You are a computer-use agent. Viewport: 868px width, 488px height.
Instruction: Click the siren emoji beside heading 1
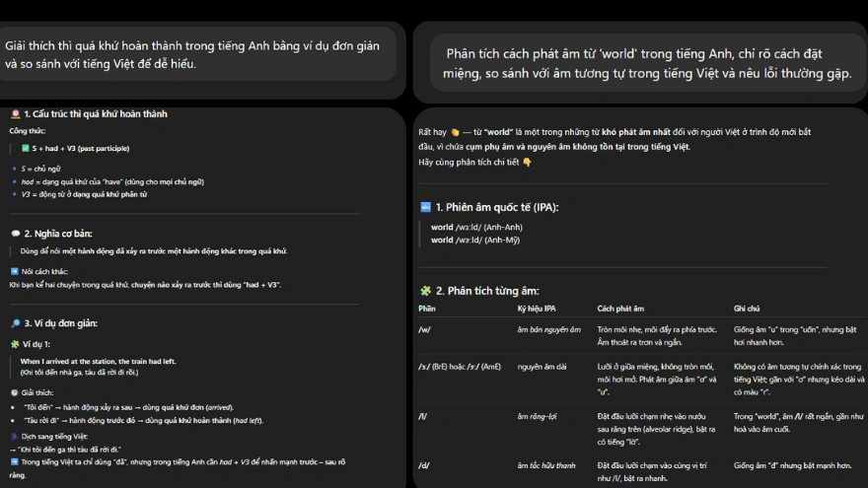[14, 114]
